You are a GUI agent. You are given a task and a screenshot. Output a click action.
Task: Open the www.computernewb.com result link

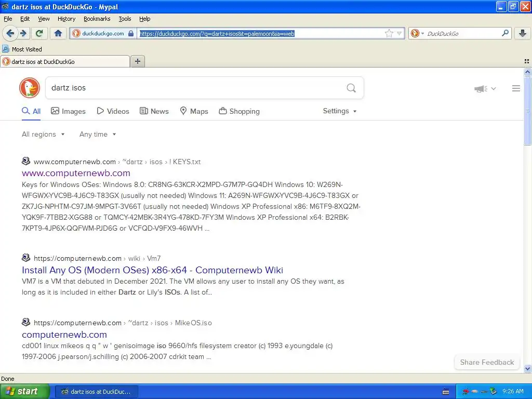[x=76, y=173]
